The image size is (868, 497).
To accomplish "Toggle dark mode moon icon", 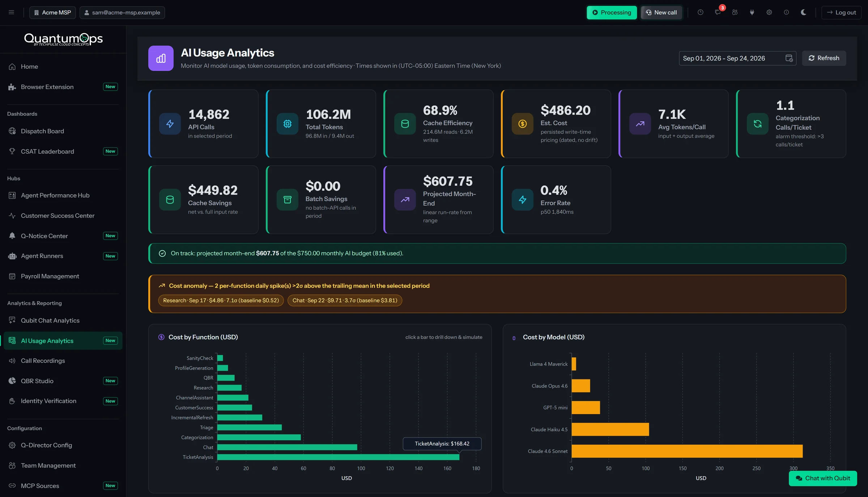I will [x=804, y=12].
